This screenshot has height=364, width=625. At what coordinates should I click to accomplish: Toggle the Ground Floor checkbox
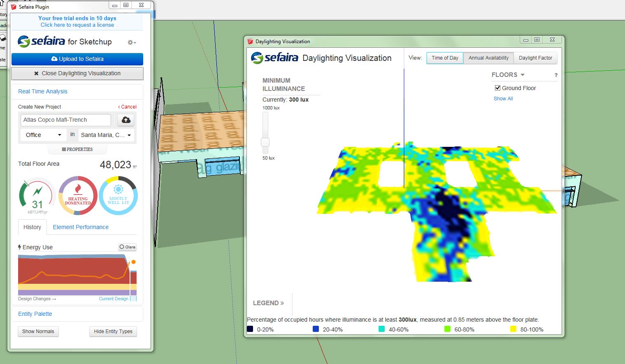click(497, 88)
